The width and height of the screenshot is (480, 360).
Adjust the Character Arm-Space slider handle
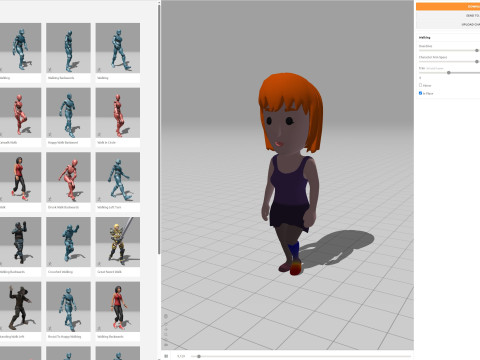(x=477, y=62)
